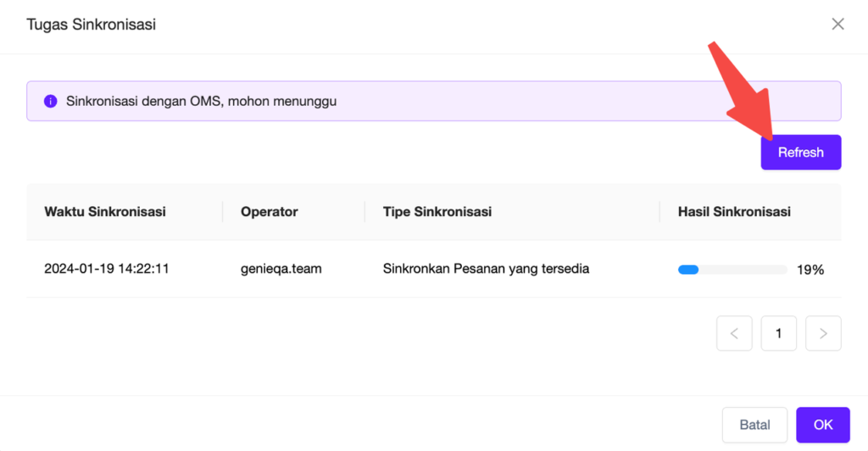
Task: Click the genieqa.team operator cell
Action: point(281,269)
